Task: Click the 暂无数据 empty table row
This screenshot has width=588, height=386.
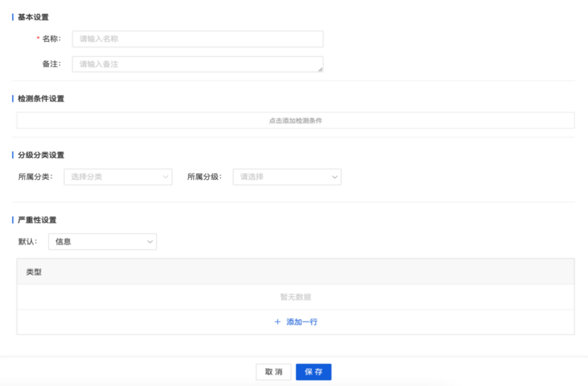Action: [295, 297]
